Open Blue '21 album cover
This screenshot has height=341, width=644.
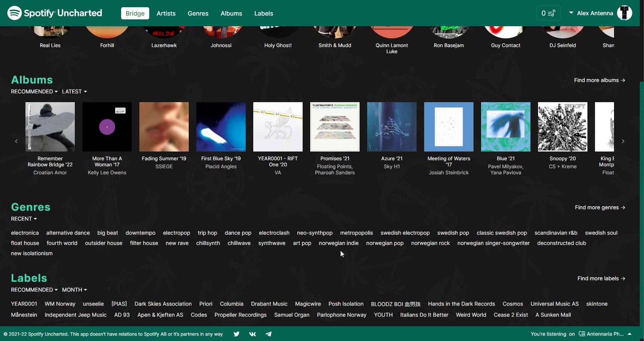tap(506, 127)
